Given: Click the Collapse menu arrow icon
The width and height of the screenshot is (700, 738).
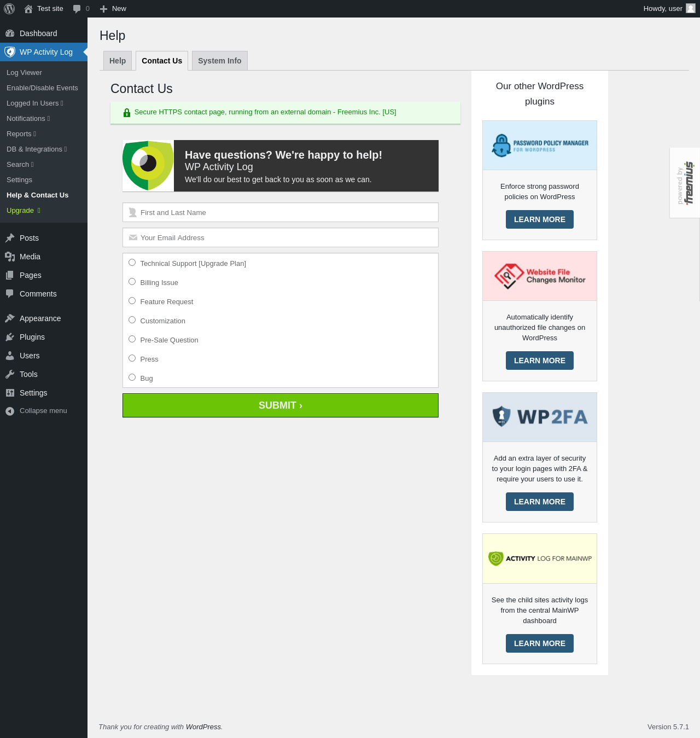Looking at the screenshot, I should (x=10, y=411).
